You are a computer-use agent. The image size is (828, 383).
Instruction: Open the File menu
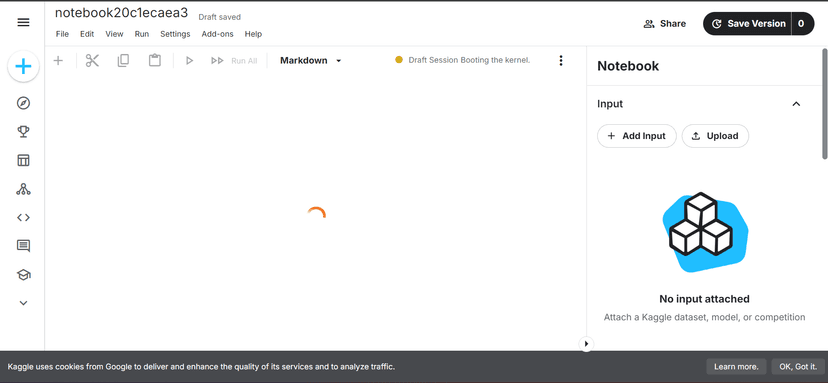[62, 34]
